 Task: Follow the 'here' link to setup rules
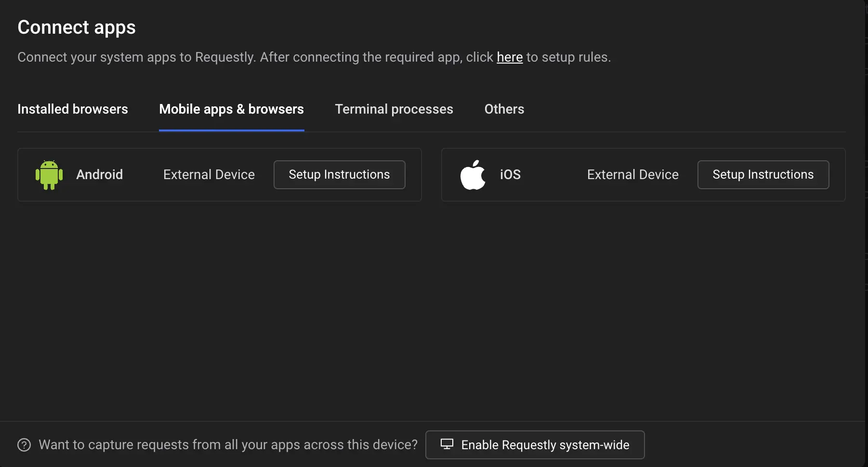[x=510, y=57]
